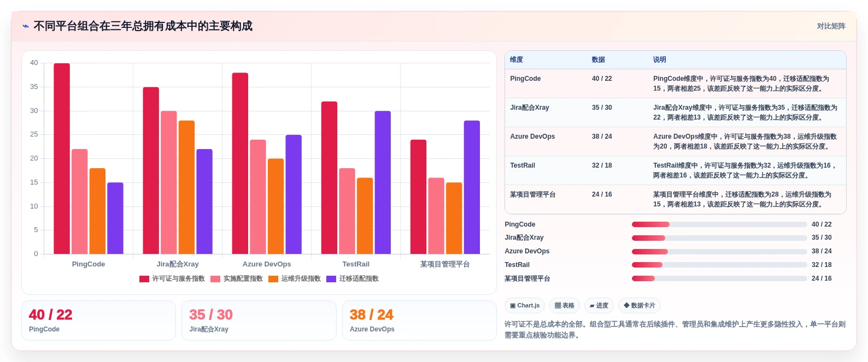The image size is (868, 362).
Task: Click the PingCode x-axis label
Action: point(89,264)
